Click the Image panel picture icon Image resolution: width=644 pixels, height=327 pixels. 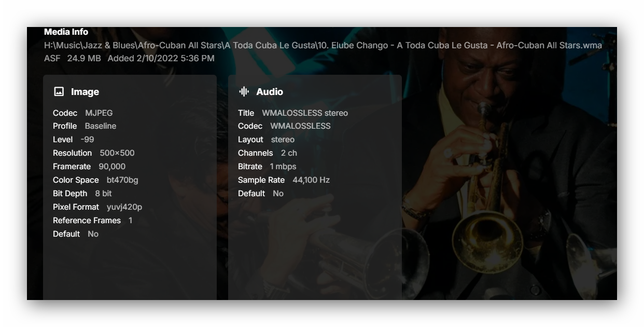point(59,92)
